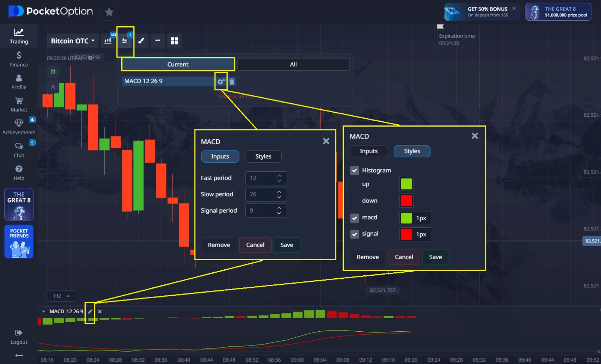
Task: Open the Finance section
Action: tap(19, 59)
